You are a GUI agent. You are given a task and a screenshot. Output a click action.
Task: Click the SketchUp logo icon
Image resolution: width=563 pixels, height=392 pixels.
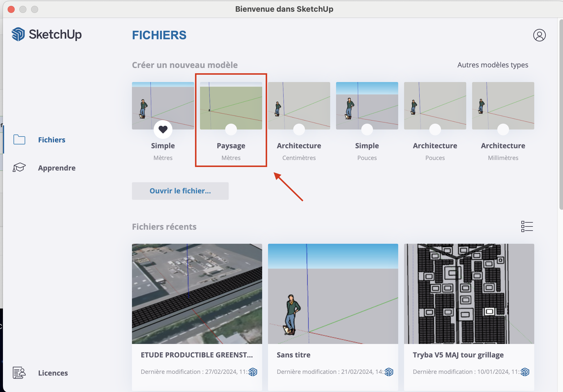[x=18, y=34]
